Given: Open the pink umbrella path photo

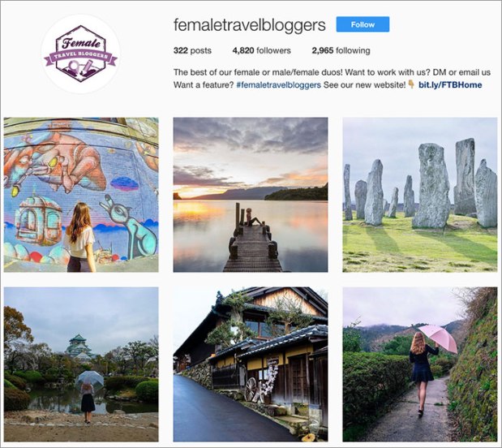Looking at the screenshot, I should (420, 364).
